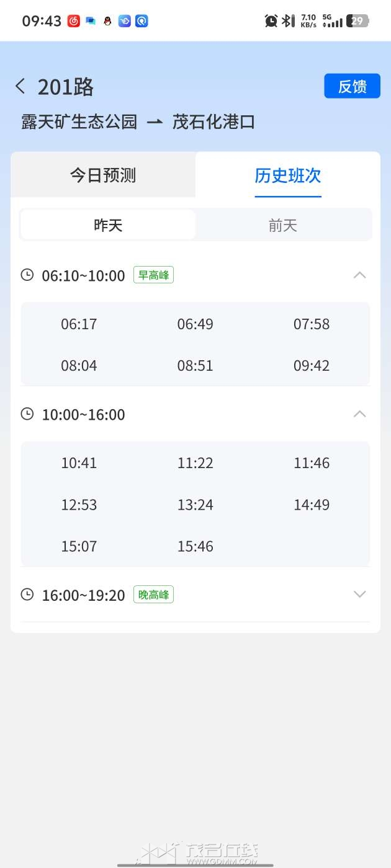391x868 pixels.
Task: Tap the 15:46 departure time
Action: pos(195,546)
